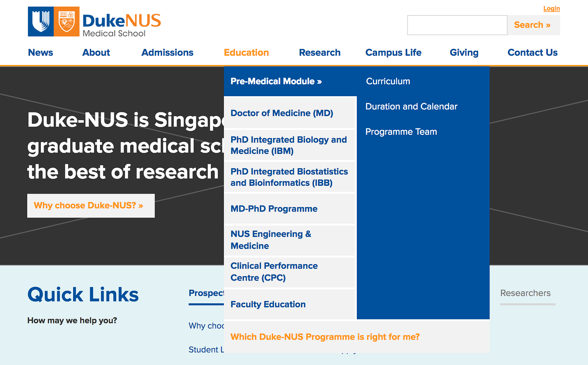This screenshot has height=365, width=588.
Task: Select Faculty Education entry
Action: coord(290,304)
